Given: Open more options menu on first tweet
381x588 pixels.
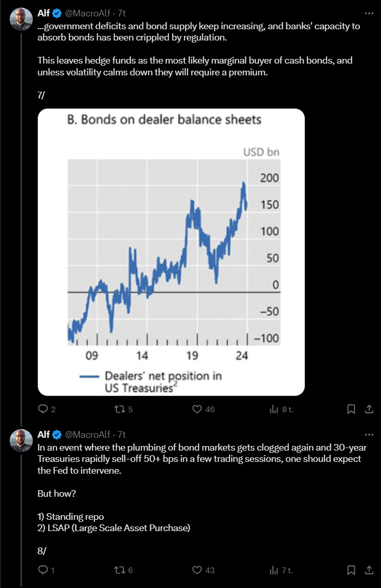Looking at the screenshot, I should [369, 13].
